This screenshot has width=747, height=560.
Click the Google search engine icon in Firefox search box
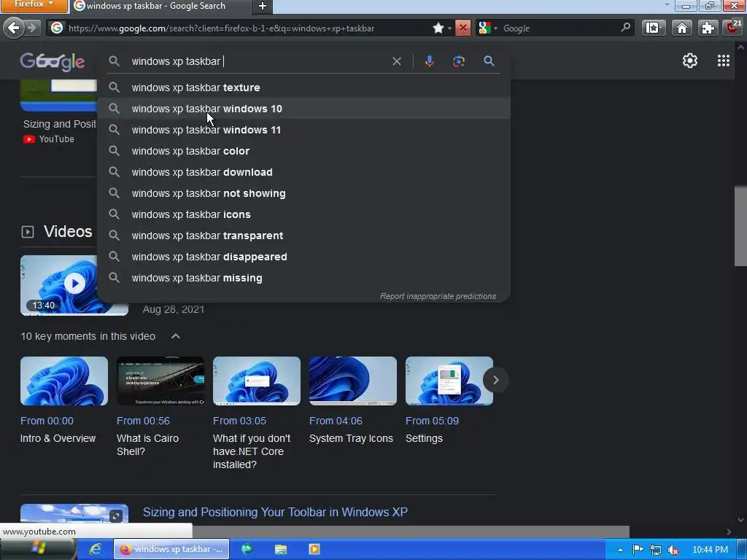click(484, 28)
